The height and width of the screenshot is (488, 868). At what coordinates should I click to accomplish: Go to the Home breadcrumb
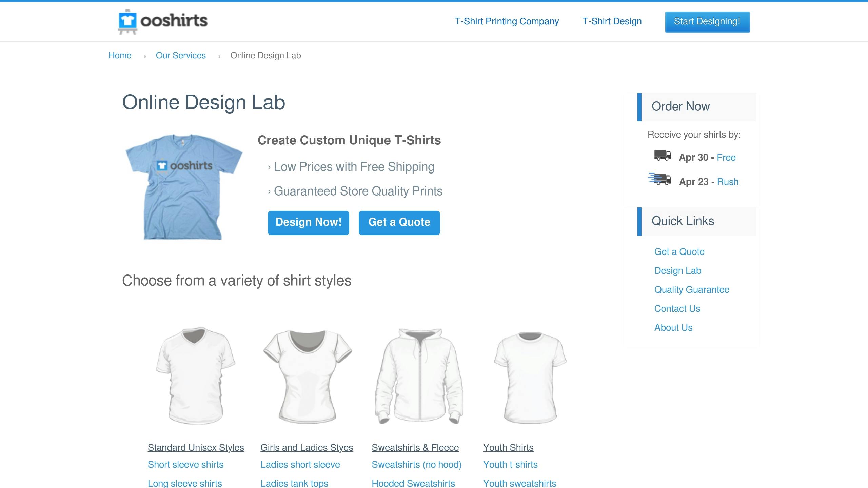coord(120,55)
